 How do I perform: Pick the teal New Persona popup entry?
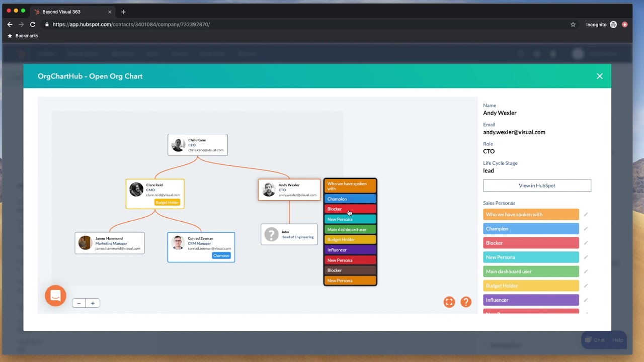tap(350, 219)
